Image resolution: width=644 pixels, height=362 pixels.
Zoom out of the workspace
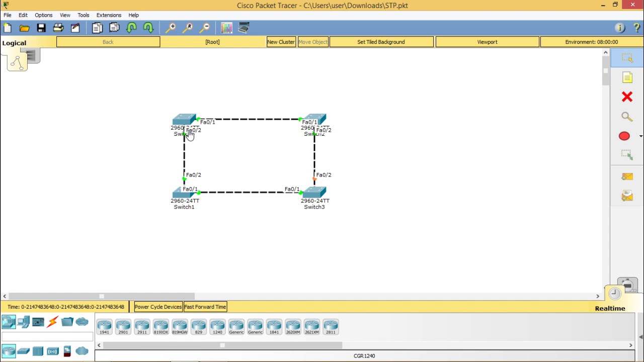[205, 28]
